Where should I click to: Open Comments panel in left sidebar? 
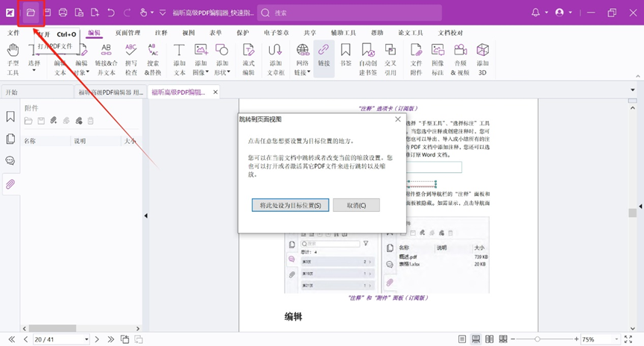point(10,160)
